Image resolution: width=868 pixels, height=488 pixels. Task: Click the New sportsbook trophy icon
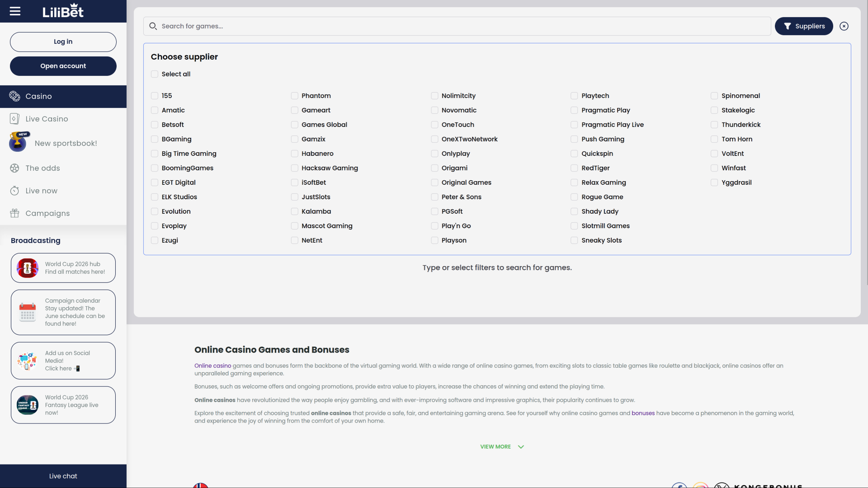(18, 142)
